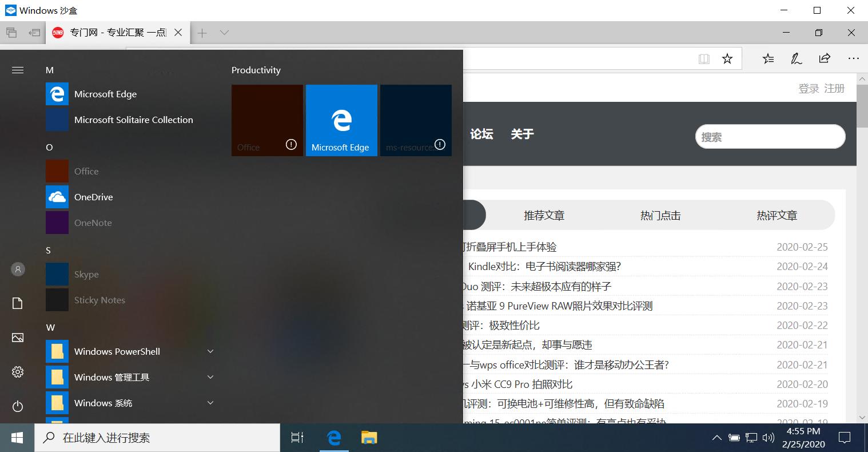The width and height of the screenshot is (868, 452).
Task: Launch Skype from the app list
Action: [x=86, y=274]
